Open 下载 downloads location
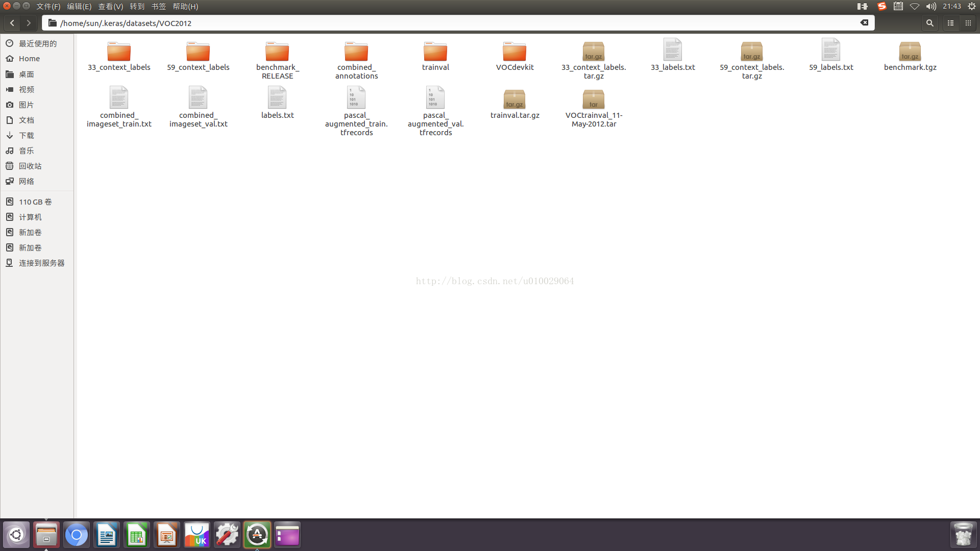 [37, 135]
